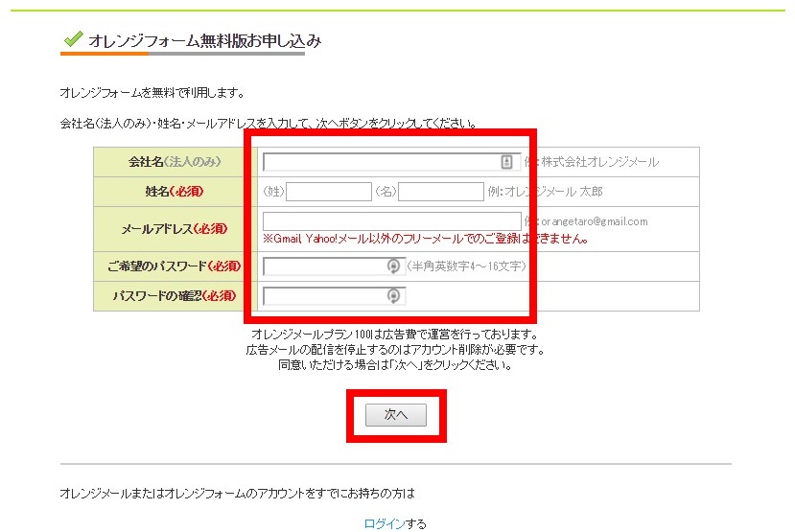795x532 pixels.
Task: Click the 姓 (last name) text box
Action: point(329,192)
